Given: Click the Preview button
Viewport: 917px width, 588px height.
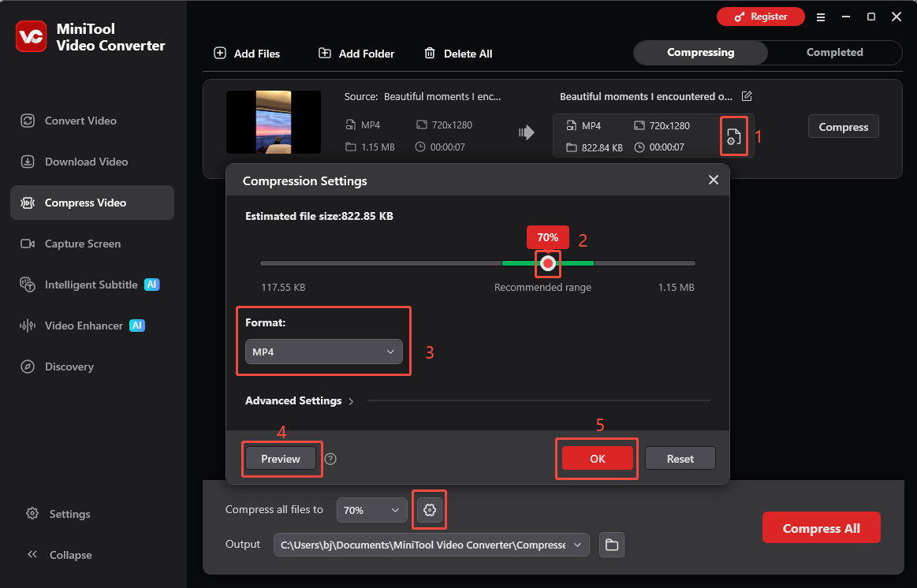Looking at the screenshot, I should click(x=281, y=459).
